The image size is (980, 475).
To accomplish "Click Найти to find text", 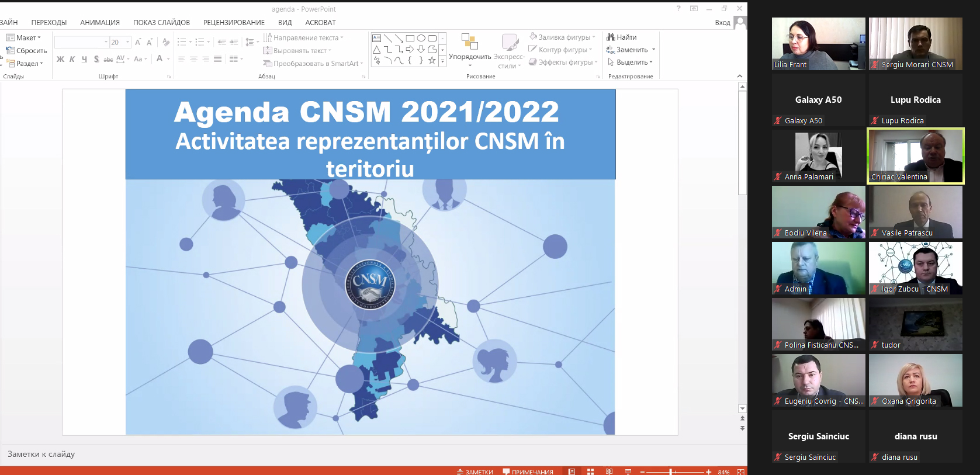I will 622,37.
